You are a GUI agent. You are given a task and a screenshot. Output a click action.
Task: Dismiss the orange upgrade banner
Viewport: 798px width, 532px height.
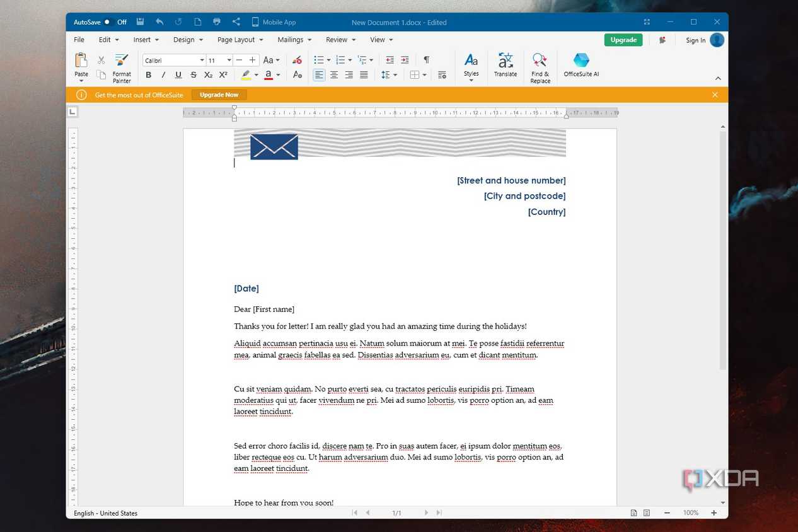pos(715,95)
